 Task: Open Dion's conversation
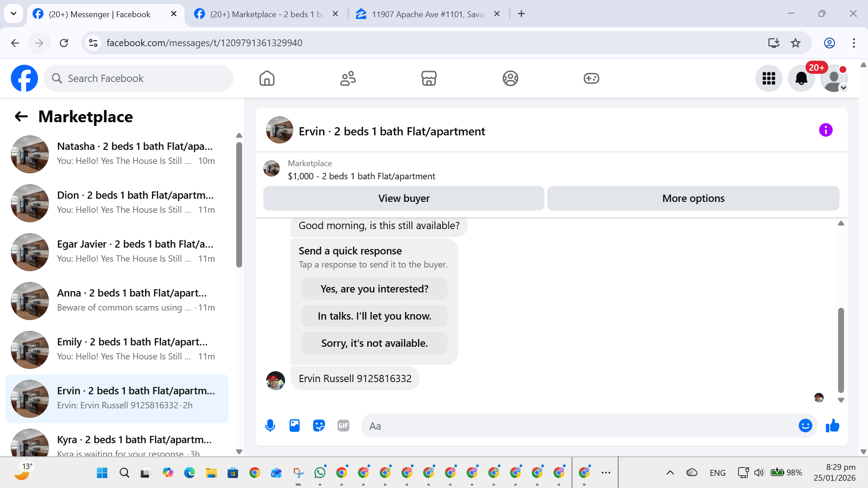(117, 203)
